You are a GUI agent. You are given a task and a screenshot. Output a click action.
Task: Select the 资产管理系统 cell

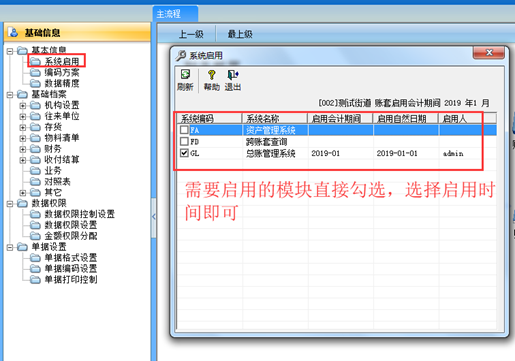click(275, 130)
